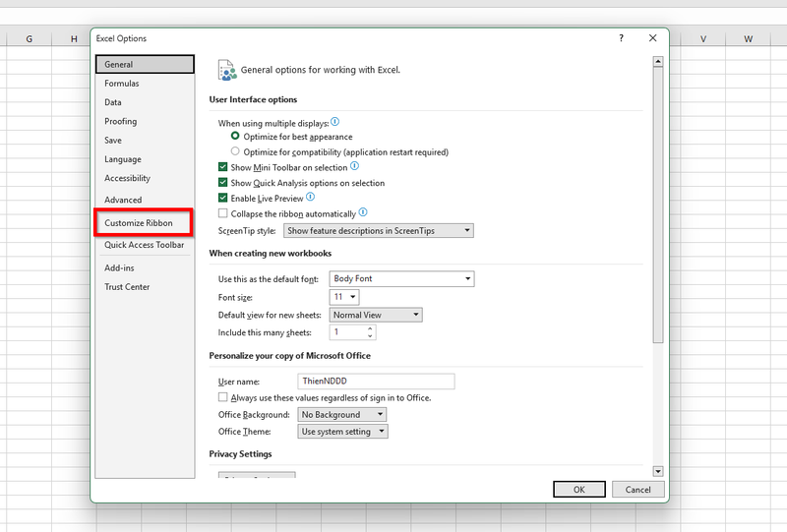The image size is (787, 532).
Task: Decrease the number of sheets spinner down
Action: (x=370, y=335)
